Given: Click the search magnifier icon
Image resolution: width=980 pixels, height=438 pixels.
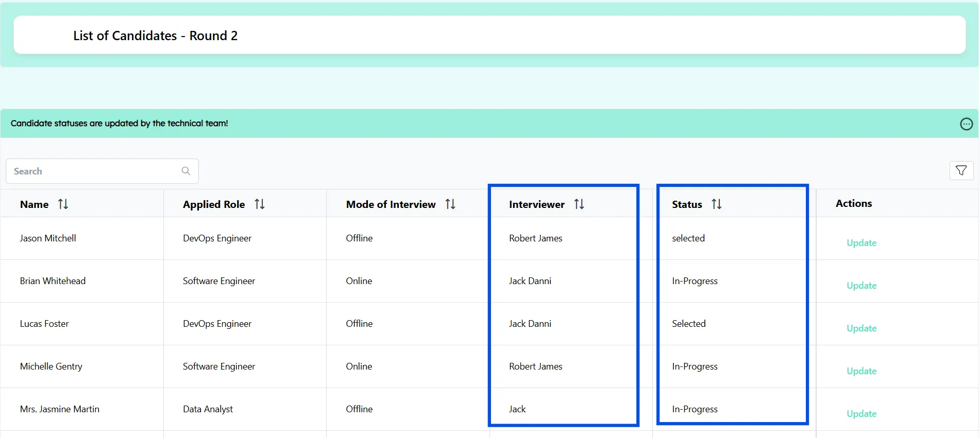Looking at the screenshot, I should click(186, 171).
